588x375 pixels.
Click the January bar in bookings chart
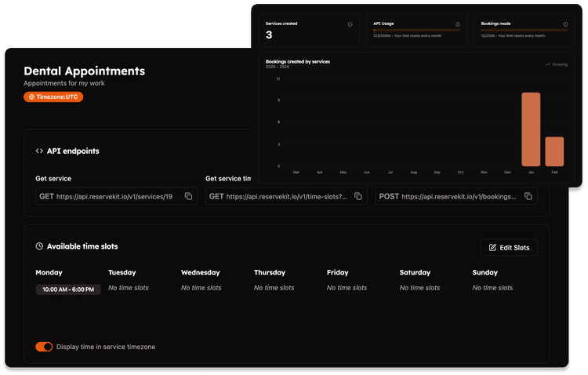(531, 129)
